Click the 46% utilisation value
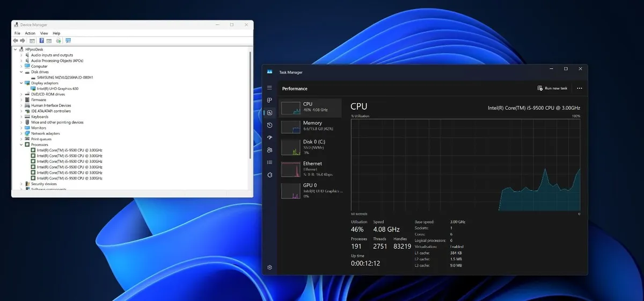Viewport: 644px width, 301px height. pos(357,230)
